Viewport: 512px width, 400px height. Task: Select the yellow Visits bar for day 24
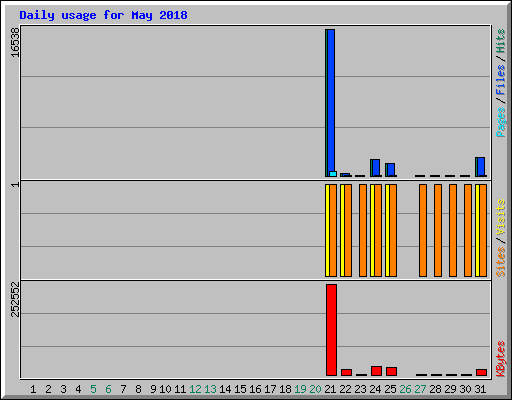(372, 230)
